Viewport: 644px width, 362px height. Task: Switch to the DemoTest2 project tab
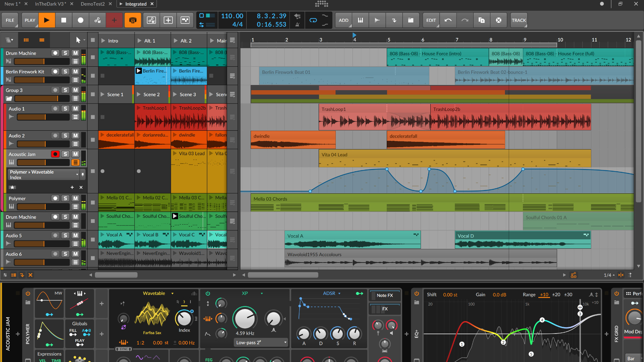click(x=93, y=4)
